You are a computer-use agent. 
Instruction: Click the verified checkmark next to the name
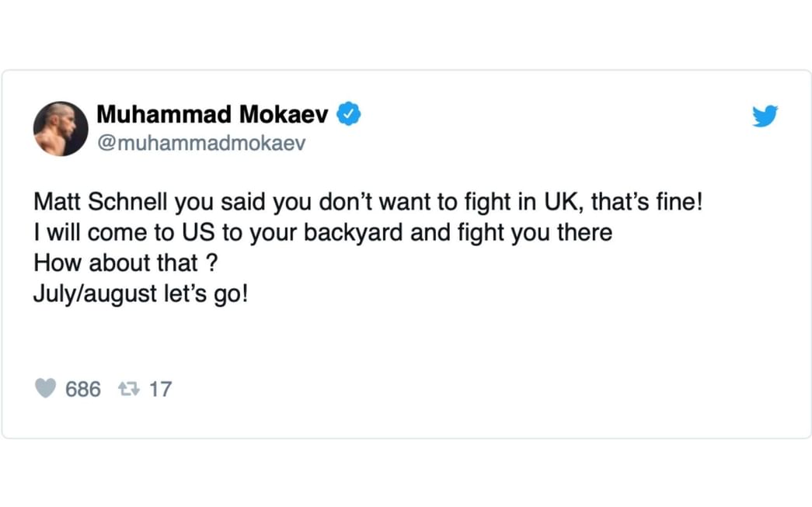(x=348, y=113)
